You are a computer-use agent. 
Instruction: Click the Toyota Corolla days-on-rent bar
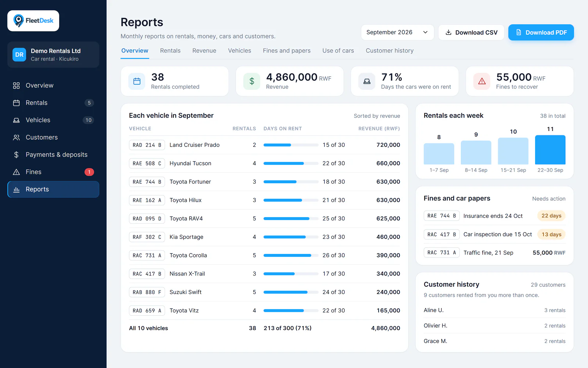tap(291, 255)
